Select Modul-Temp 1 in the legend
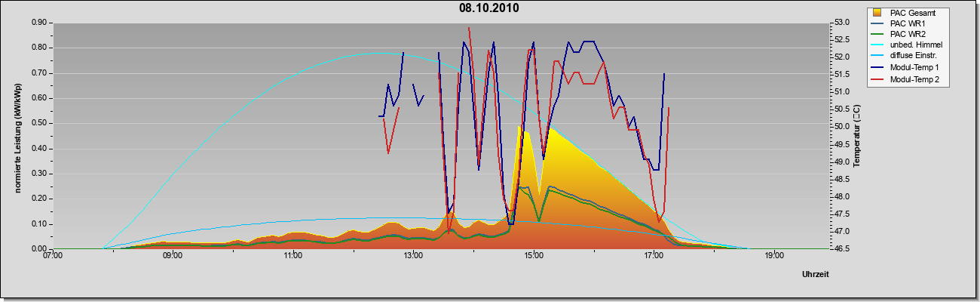This screenshot has width=980, height=302. click(x=914, y=68)
